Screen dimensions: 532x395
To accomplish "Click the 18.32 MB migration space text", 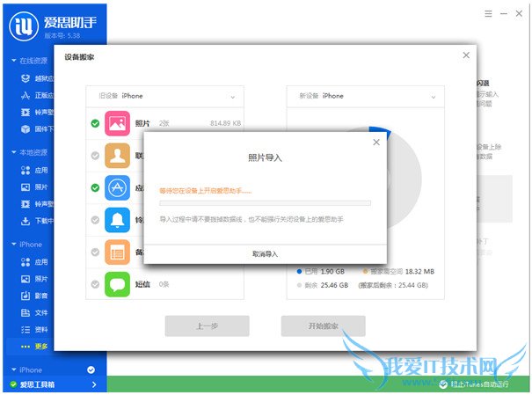I will pyautogui.click(x=419, y=272).
